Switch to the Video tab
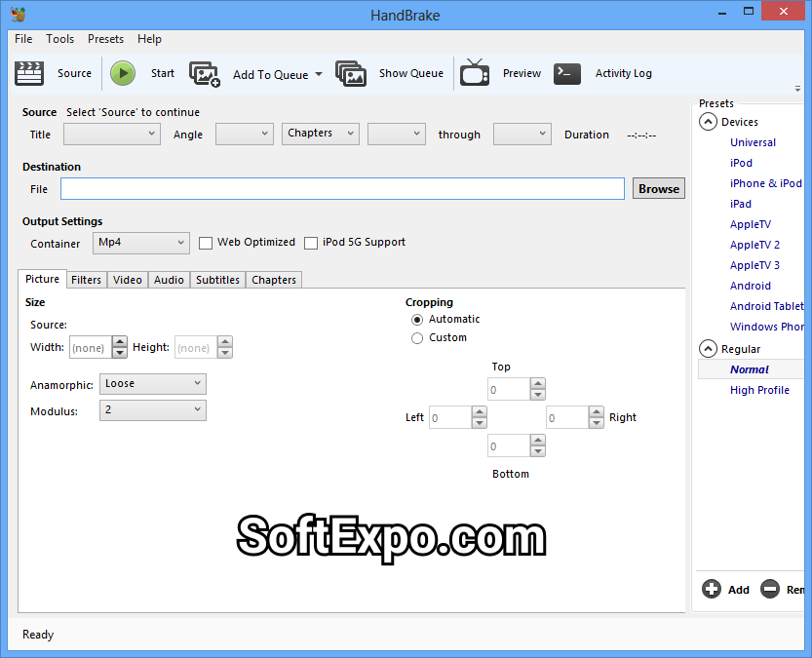812x658 pixels. point(127,279)
